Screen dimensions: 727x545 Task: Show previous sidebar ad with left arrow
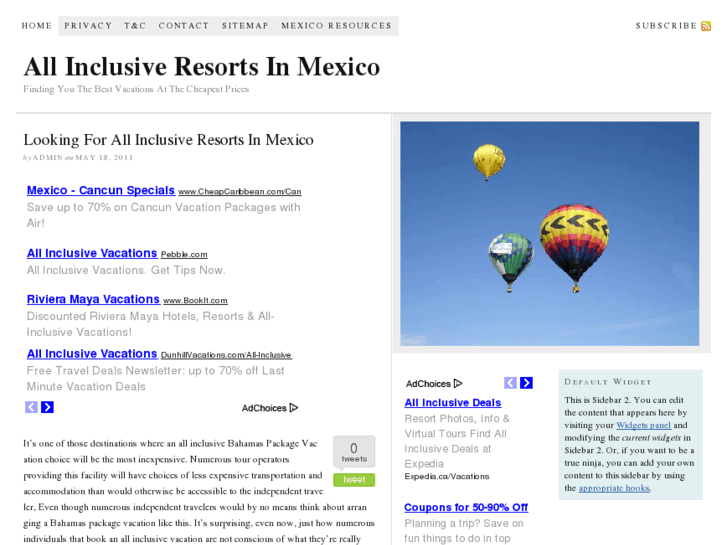pos(510,383)
